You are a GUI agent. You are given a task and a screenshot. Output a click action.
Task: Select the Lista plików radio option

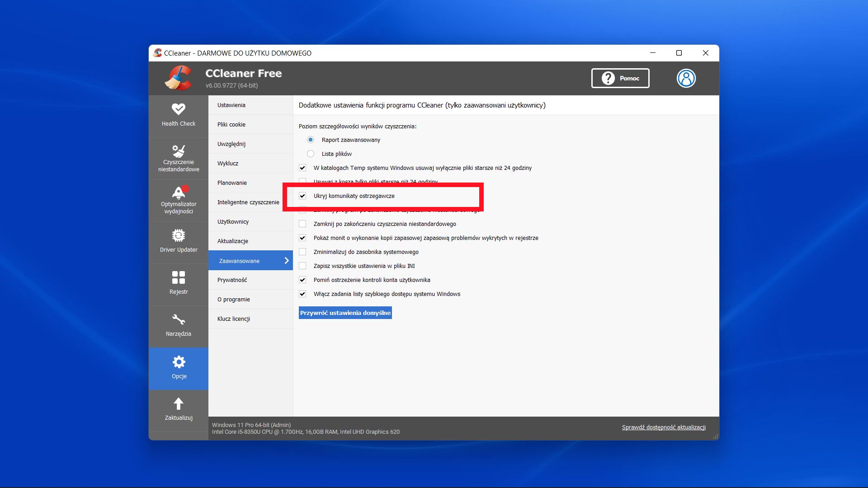pos(311,154)
